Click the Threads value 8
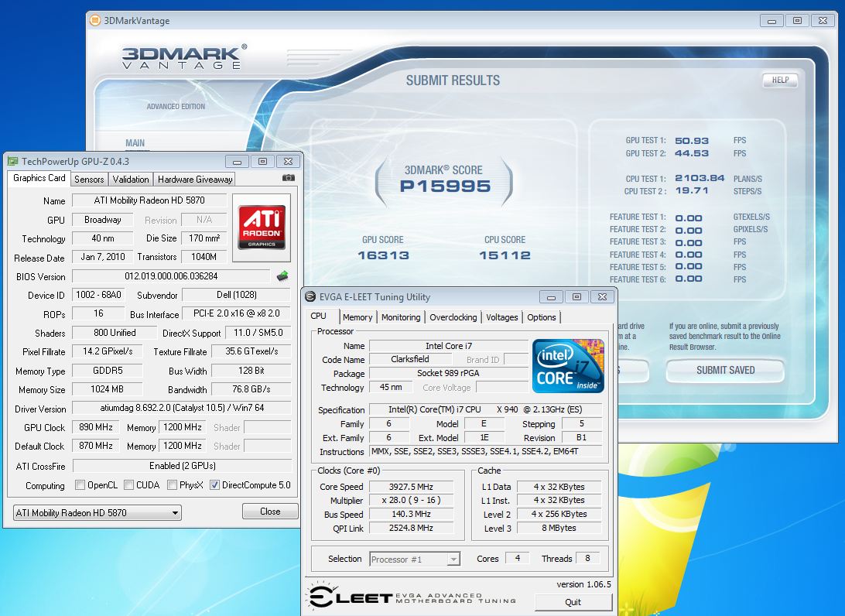Image resolution: width=845 pixels, height=616 pixels. (587, 558)
